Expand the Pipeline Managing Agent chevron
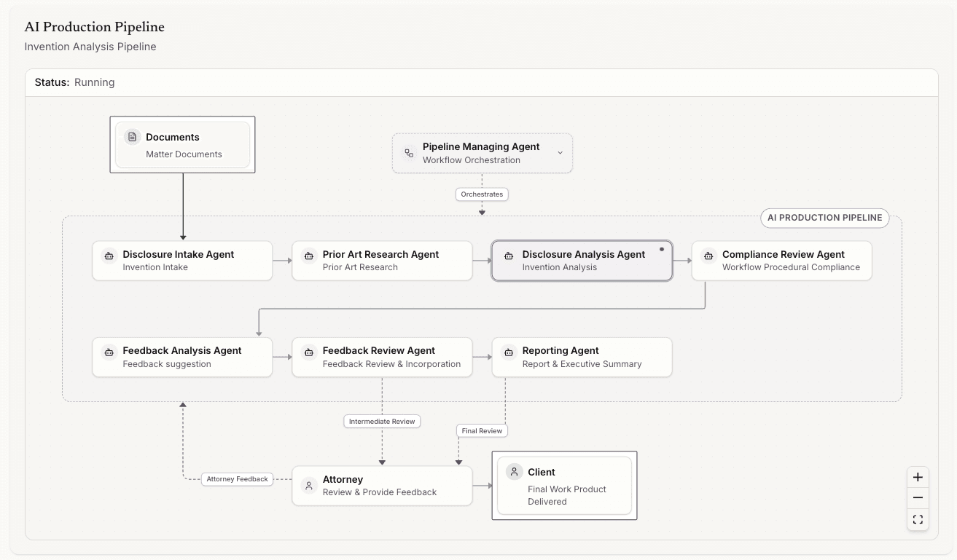The height and width of the screenshot is (560, 957). pos(560,153)
